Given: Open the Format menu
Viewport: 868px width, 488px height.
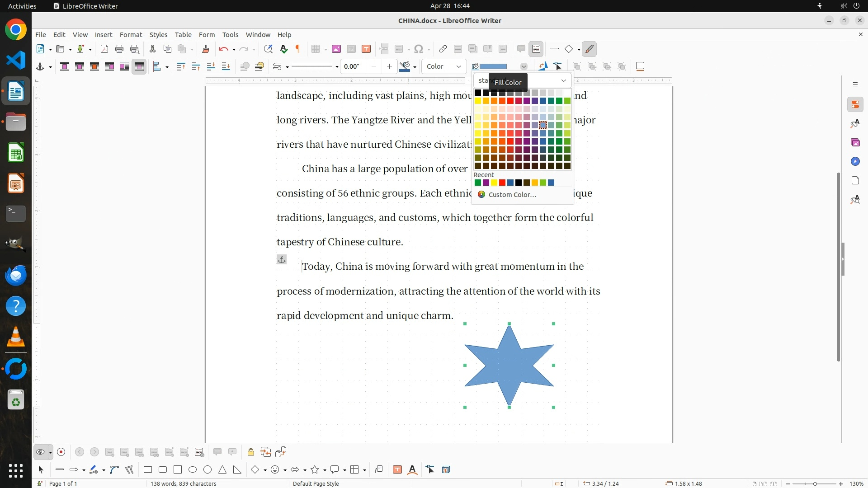Looking at the screenshot, I should tap(131, 34).
